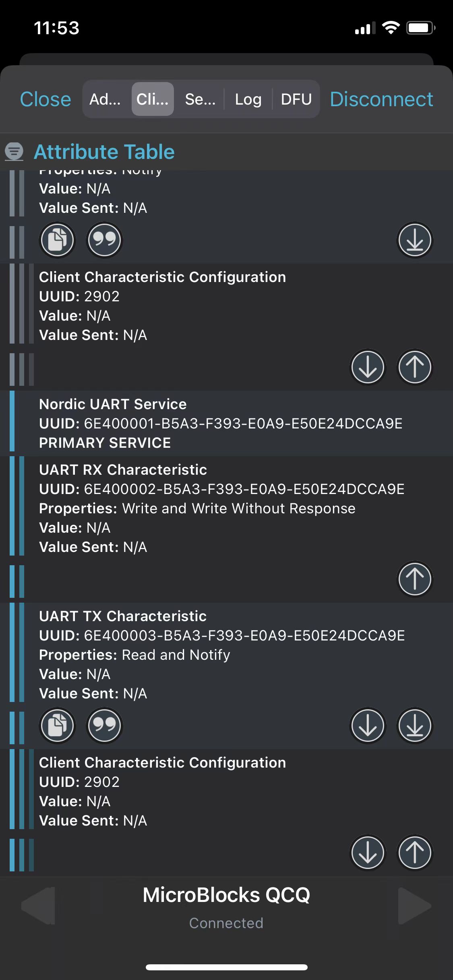
Task: Tap the Close button
Action: pos(46,99)
